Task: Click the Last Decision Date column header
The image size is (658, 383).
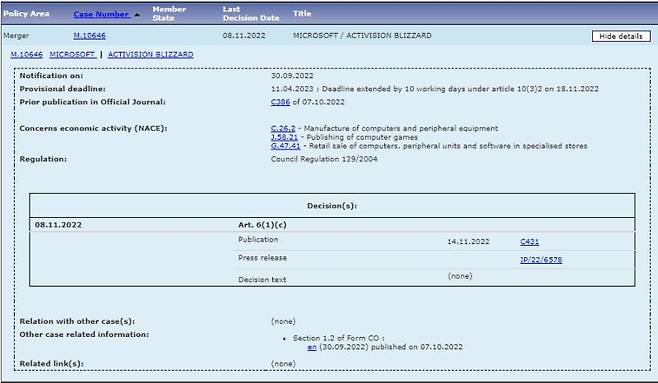Action: coord(251,13)
